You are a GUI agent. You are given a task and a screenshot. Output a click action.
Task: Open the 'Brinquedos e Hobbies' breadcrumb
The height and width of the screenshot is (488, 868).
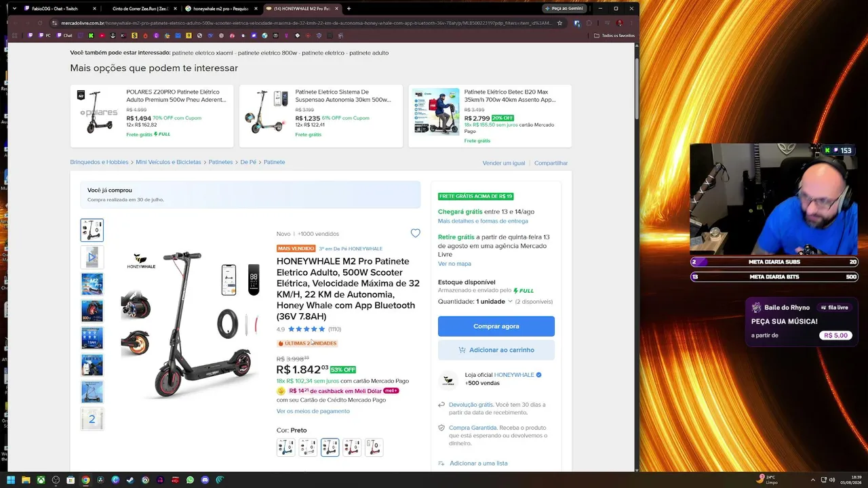(99, 162)
